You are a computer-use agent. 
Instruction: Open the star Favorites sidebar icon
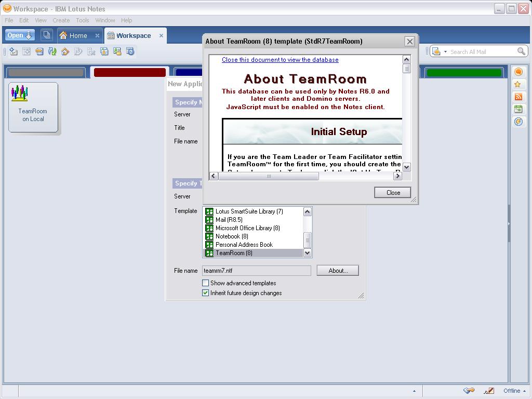518,84
